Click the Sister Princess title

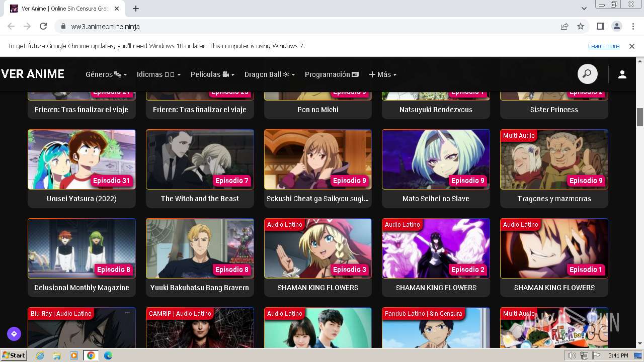(554, 110)
